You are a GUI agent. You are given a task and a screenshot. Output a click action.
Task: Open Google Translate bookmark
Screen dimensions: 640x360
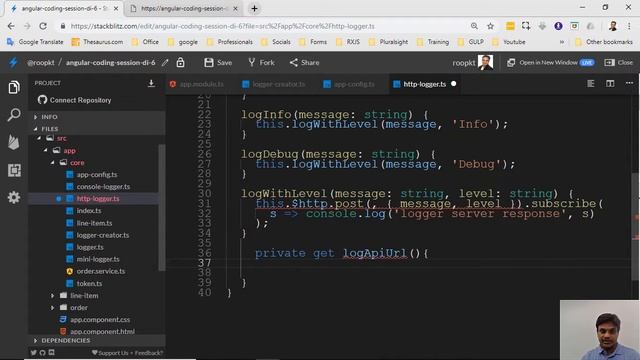click(x=36, y=42)
